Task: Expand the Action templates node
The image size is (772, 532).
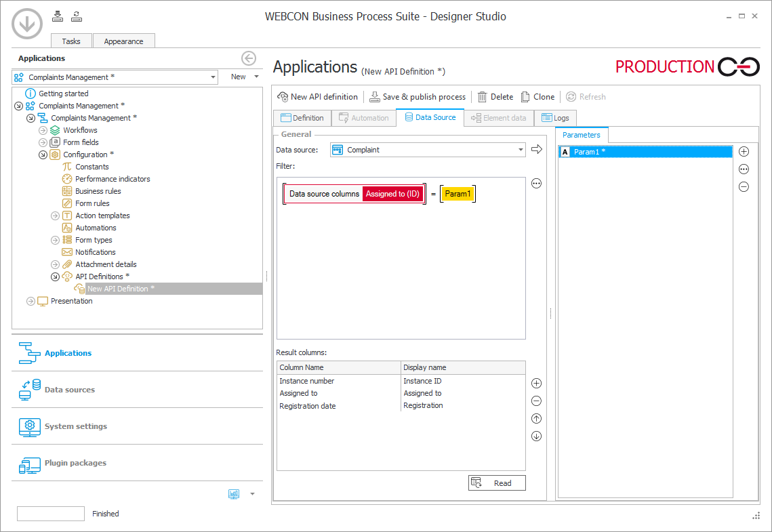Action: [55, 216]
